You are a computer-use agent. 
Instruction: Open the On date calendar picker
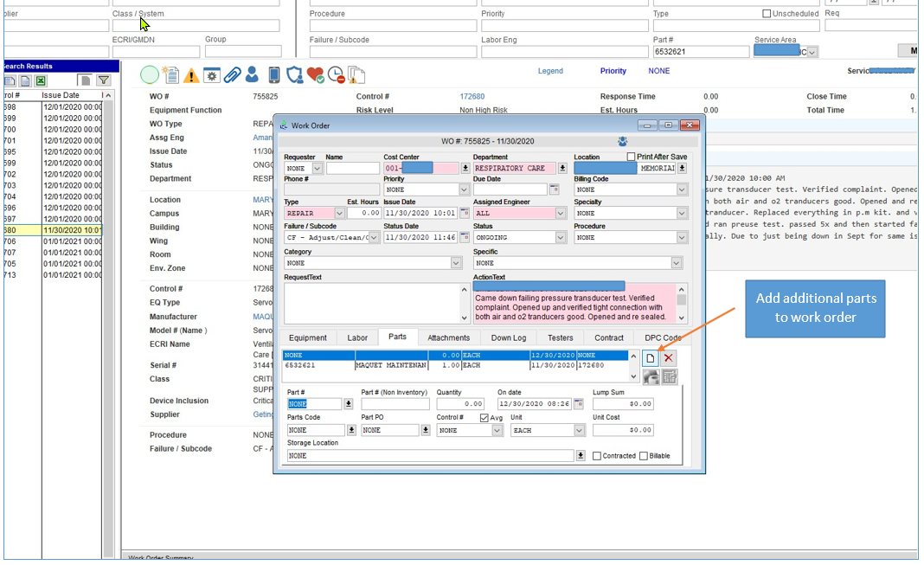point(579,403)
